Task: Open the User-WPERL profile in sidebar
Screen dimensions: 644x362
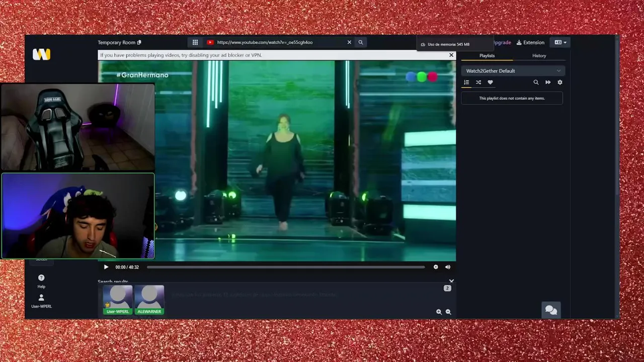Action: tap(41, 301)
